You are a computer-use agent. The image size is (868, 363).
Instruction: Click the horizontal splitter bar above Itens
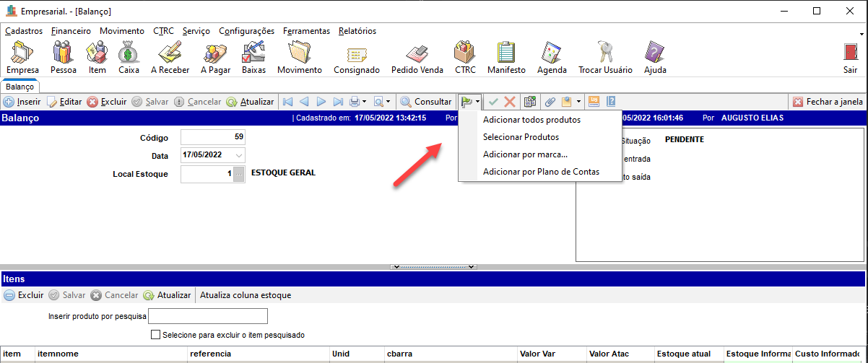click(433, 266)
